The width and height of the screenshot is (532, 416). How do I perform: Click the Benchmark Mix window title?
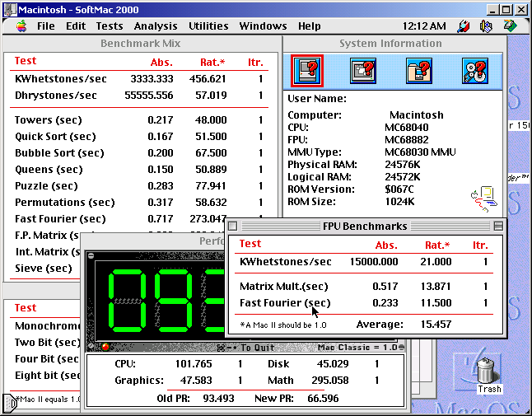point(141,44)
